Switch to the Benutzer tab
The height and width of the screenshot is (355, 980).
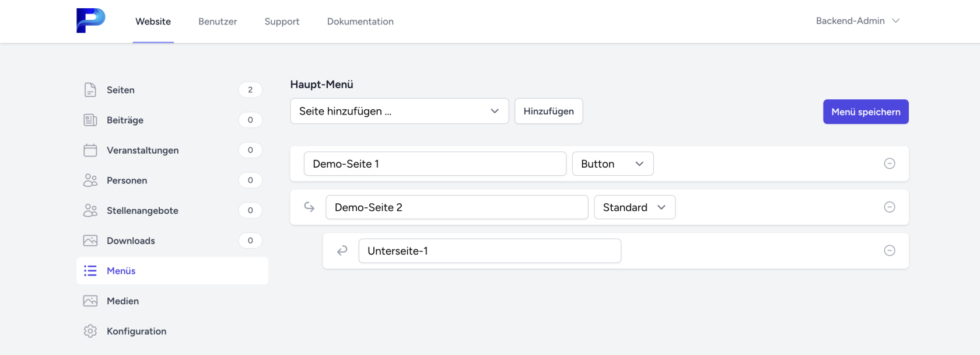pos(218,22)
